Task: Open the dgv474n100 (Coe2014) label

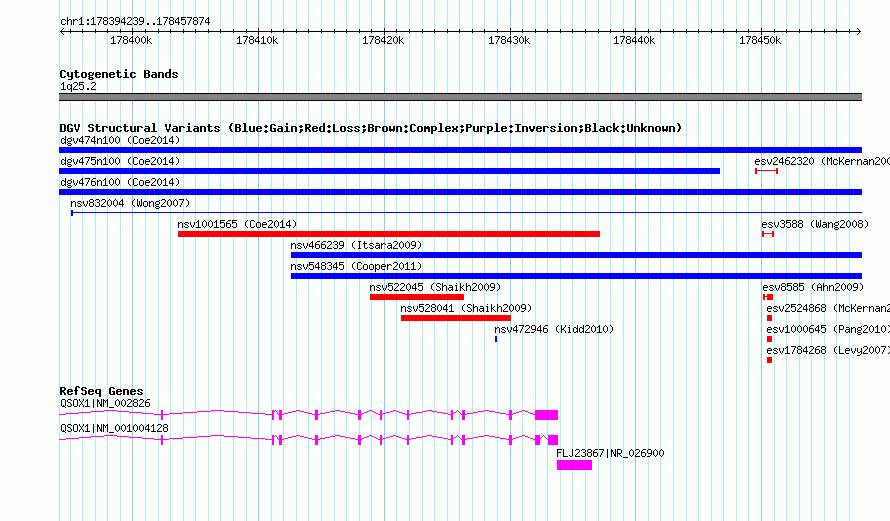Action: [120, 140]
